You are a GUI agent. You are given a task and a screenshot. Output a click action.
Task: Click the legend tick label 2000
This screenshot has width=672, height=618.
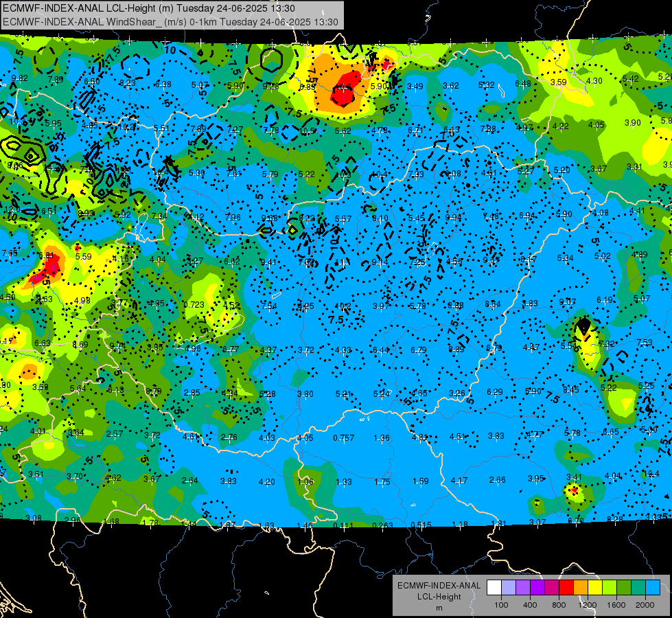coord(645,605)
